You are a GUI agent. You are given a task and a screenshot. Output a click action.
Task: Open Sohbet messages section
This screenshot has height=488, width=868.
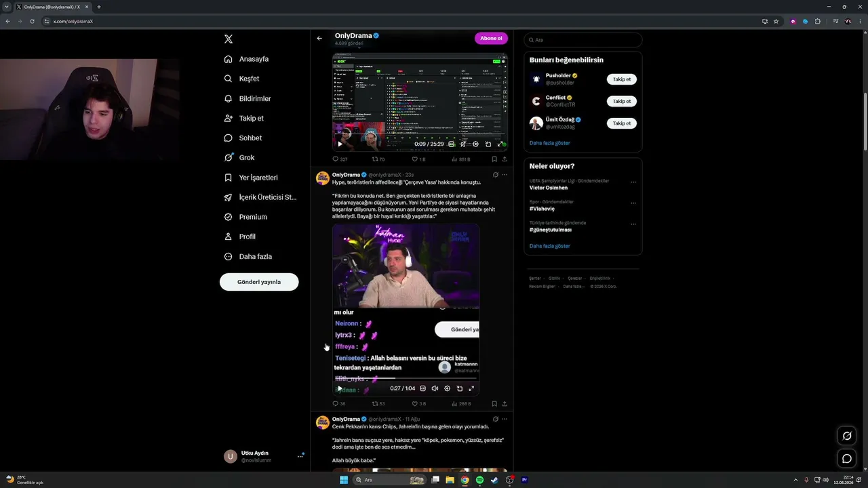click(243, 138)
